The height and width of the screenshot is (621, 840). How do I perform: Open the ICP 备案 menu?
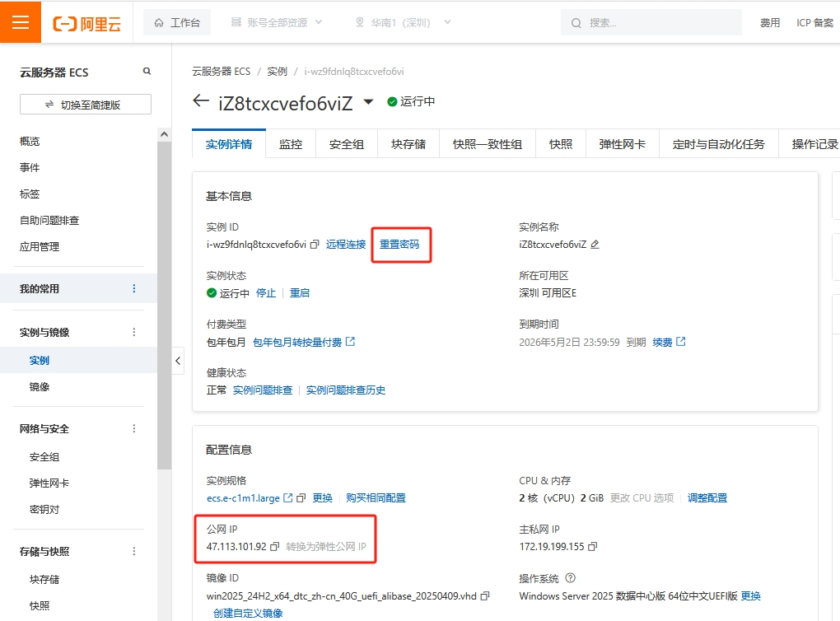point(814,22)
